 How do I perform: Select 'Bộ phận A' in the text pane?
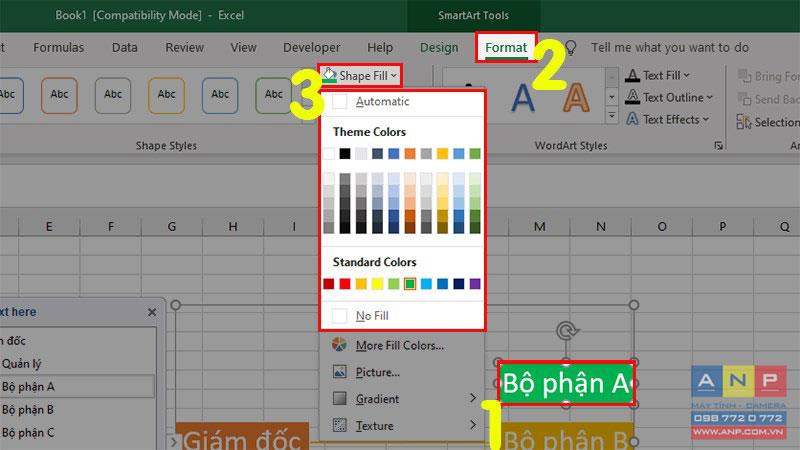click(x=28, y=387)
